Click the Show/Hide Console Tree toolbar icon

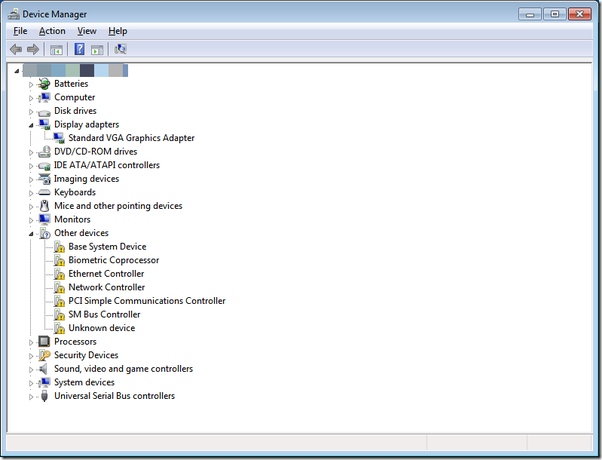tap(57, 49)
